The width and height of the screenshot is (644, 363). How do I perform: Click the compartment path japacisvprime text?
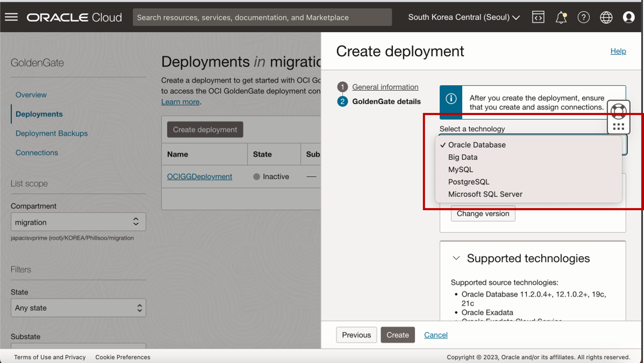(x=72, y=238)
